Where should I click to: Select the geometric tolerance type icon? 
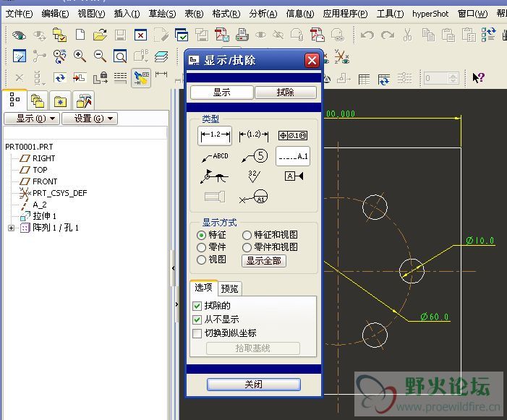click(x=293, y=135)
